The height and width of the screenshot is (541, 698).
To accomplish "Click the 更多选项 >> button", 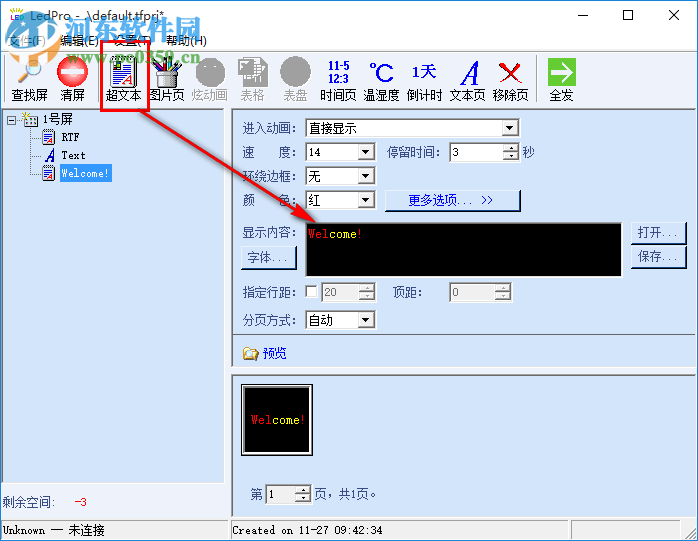I will pyautogui.click(x=452, y=200).
